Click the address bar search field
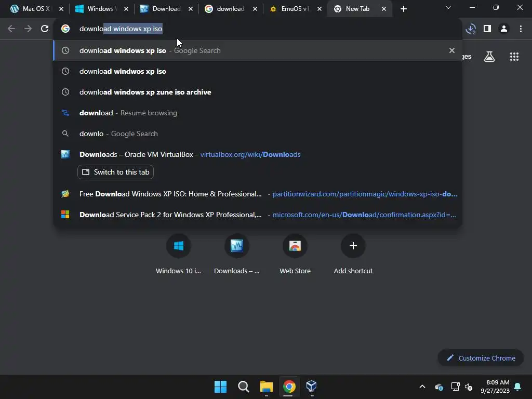The width and height of the screenshot is (532, 399). pos(258,29)
